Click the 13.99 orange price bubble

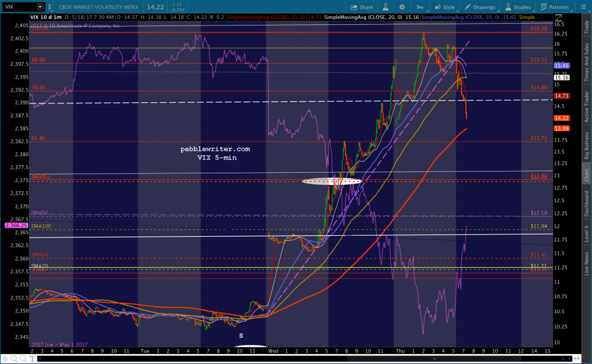click(x=561, y=129)
